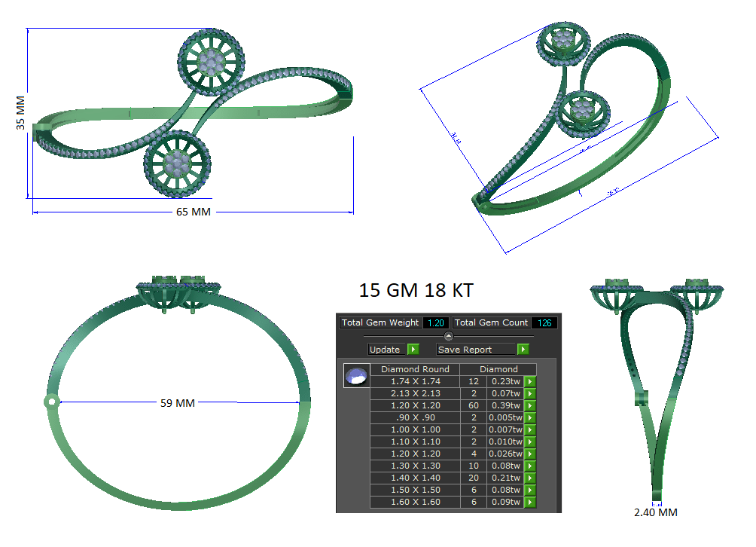756x547 pixels.
Task: Click the Total Gem Count value field
Action: coord(544,322)
